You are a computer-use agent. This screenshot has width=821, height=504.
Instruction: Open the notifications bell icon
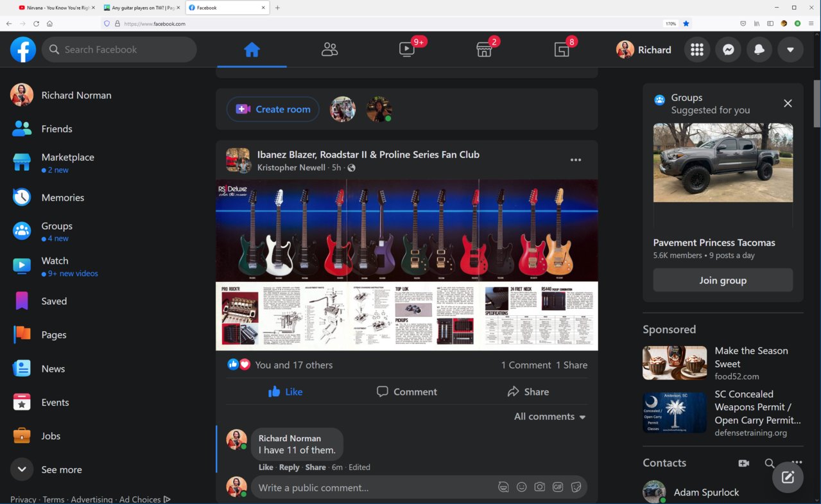point(759,49)
